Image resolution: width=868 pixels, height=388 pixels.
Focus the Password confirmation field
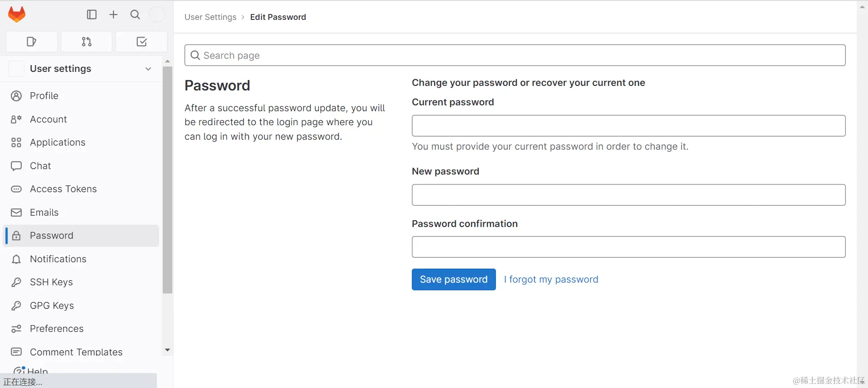point(628,247)
